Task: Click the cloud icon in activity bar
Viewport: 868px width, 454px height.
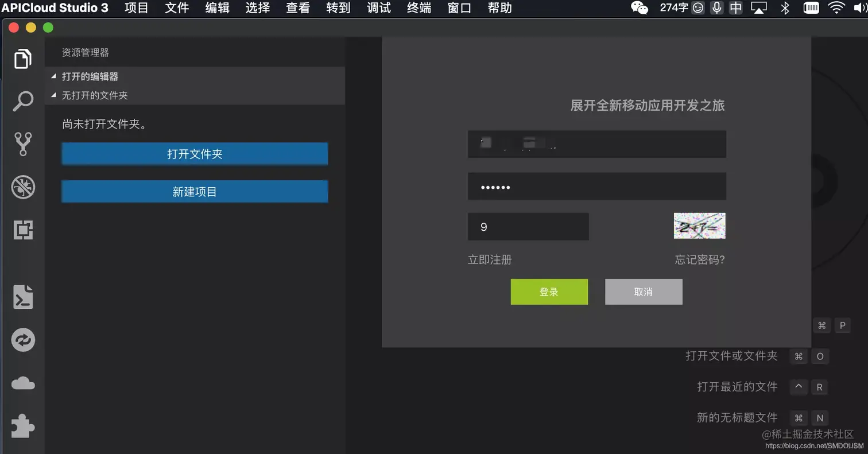Action: point(23,383)
